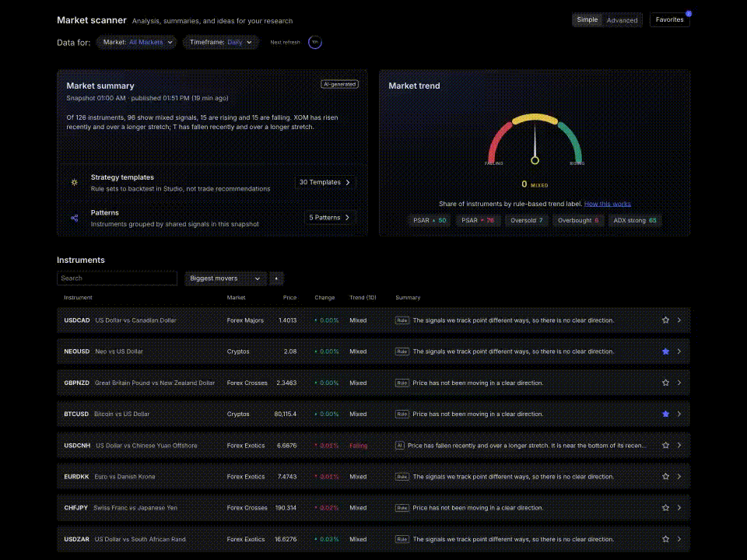Favorite the USDCAD instrument star
The width and height of the screenshot is (747, 560).
coord(665,320)
